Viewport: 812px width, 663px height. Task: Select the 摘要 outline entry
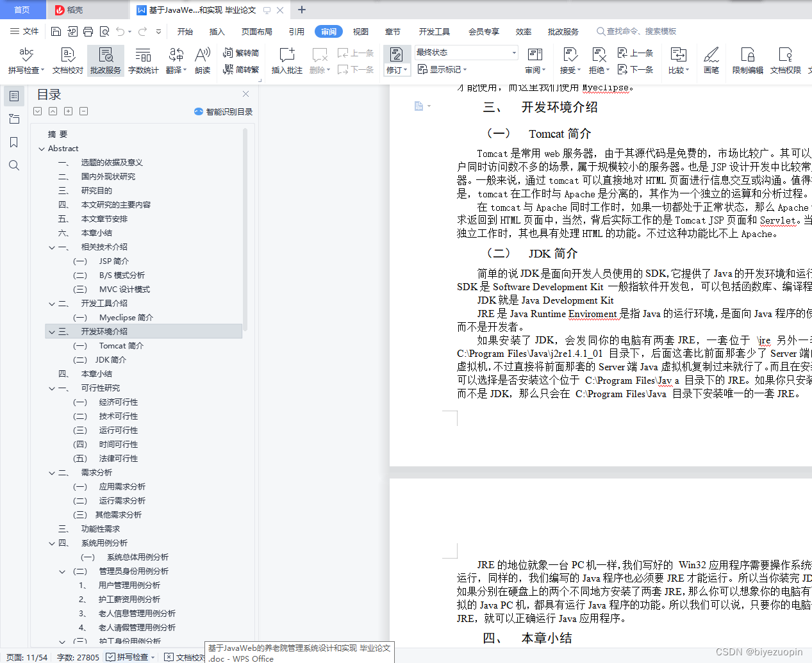(x=57, y=134)
